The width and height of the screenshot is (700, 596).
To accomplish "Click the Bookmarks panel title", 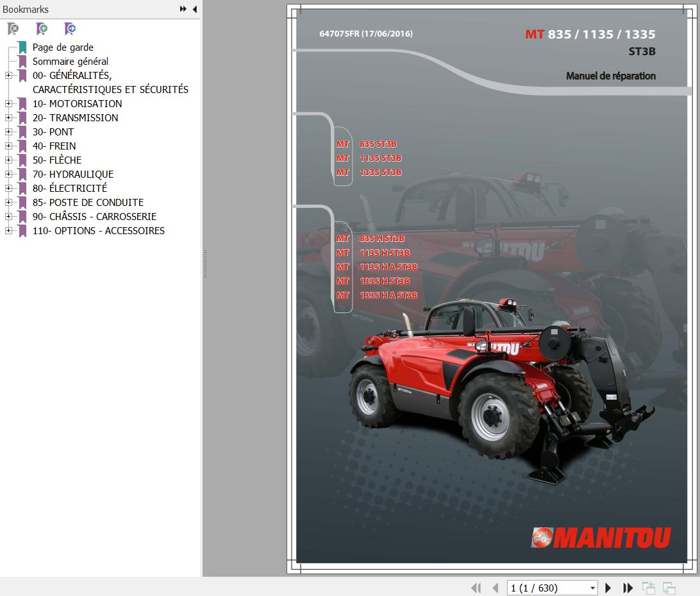I will click(x=26, y=10).
